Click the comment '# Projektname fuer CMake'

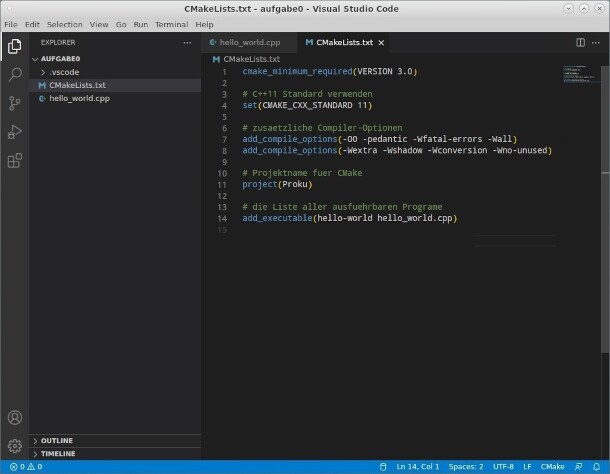pyautogui.click(x=302, y=173)
